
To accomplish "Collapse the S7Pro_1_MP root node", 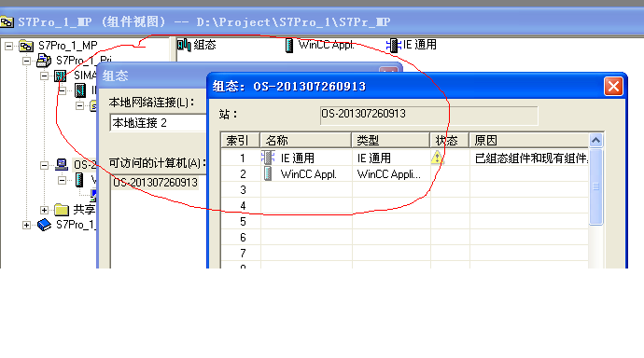I will click(8, 46).
